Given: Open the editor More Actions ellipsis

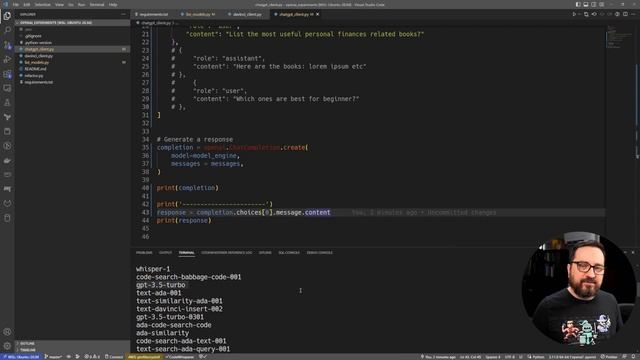Looking at the screenshot, I should (633, 14).
